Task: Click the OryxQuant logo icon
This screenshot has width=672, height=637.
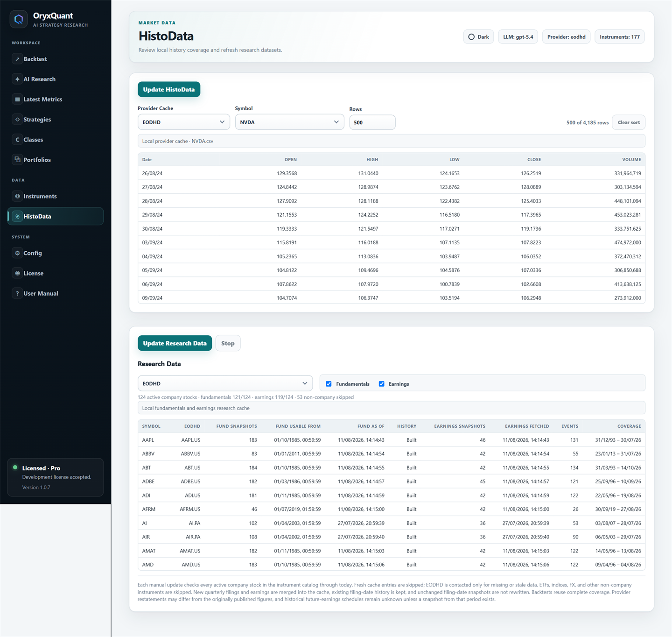Action: pos(19,19)
